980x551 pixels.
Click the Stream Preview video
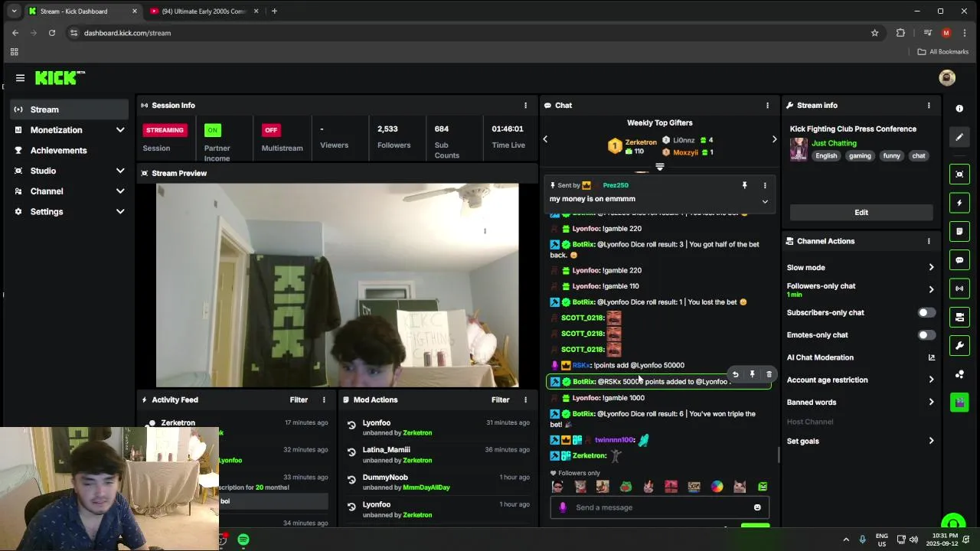[x=337, y=285]
